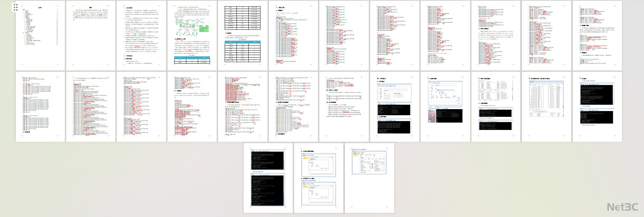
Task: Open the table of contents page thumbnail
Action: [40, 36]
